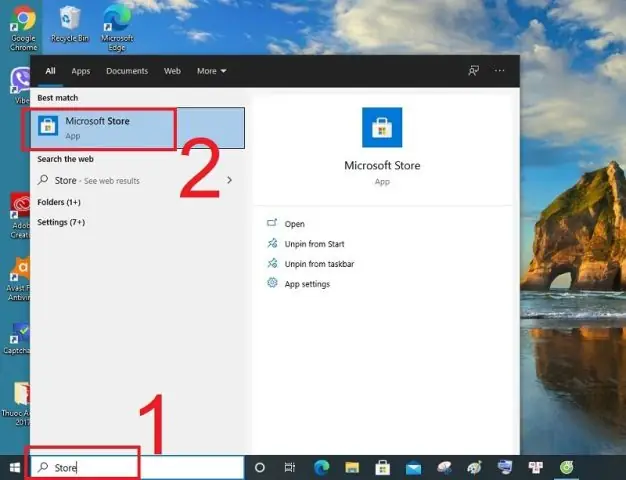Open Avast Free Antivirus desktop shortcut
The width and height of the screenshot is (626, 480).
[x=18, y=280]
